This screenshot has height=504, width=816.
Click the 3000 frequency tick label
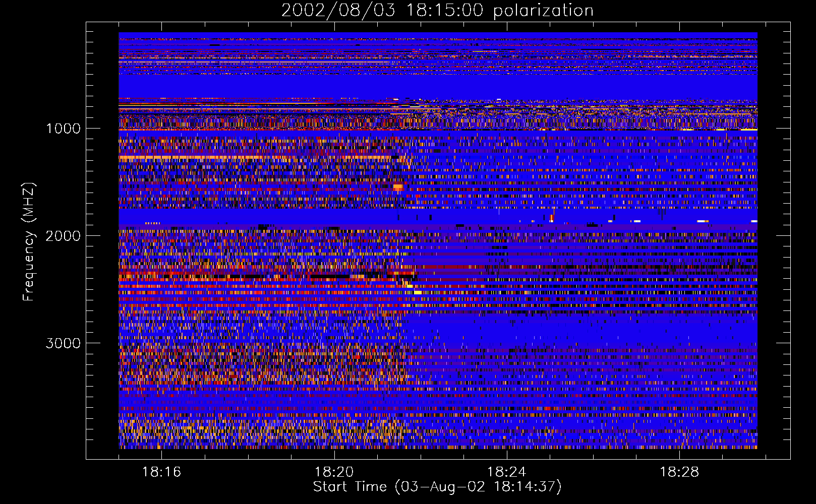click(63, 343)
